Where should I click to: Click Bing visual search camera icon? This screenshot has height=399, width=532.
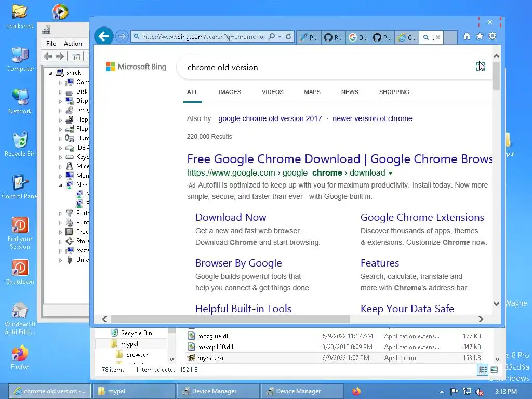tap(480, 66)
